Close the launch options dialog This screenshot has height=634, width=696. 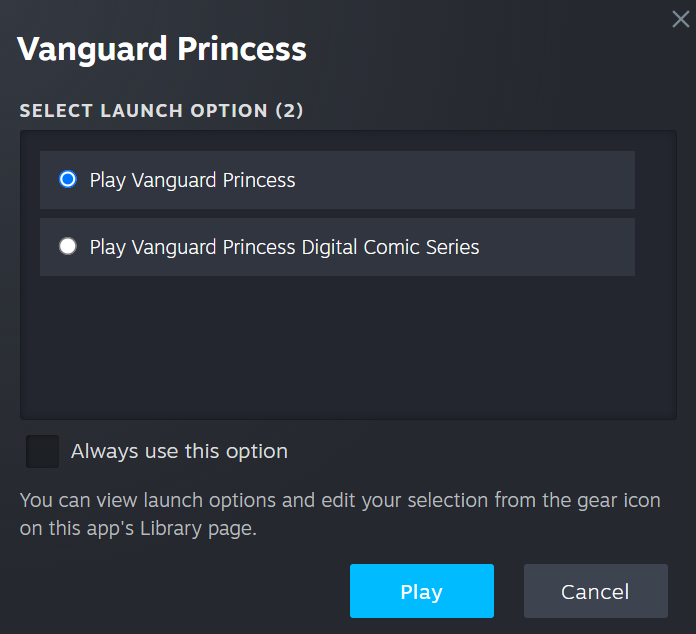pos(680,19)
